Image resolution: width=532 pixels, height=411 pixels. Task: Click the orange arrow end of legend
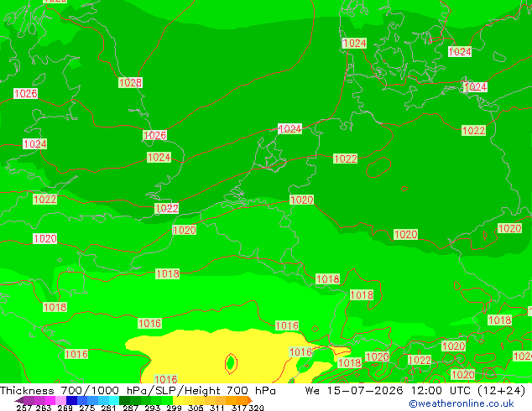click(250, 400)
